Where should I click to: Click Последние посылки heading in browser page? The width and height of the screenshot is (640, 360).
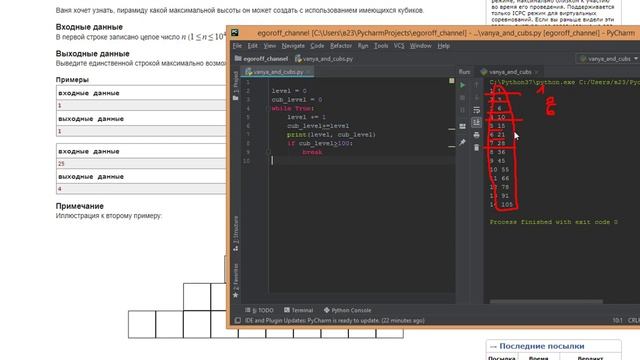pyautogui.click(x=542, y=346)
